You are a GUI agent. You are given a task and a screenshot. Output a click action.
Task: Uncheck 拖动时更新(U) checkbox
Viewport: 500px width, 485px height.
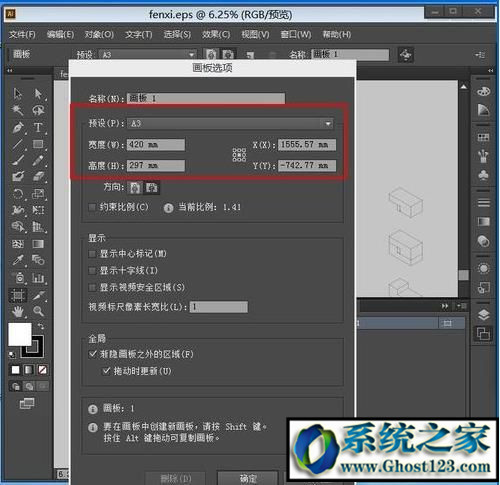(x=106, y=371)
